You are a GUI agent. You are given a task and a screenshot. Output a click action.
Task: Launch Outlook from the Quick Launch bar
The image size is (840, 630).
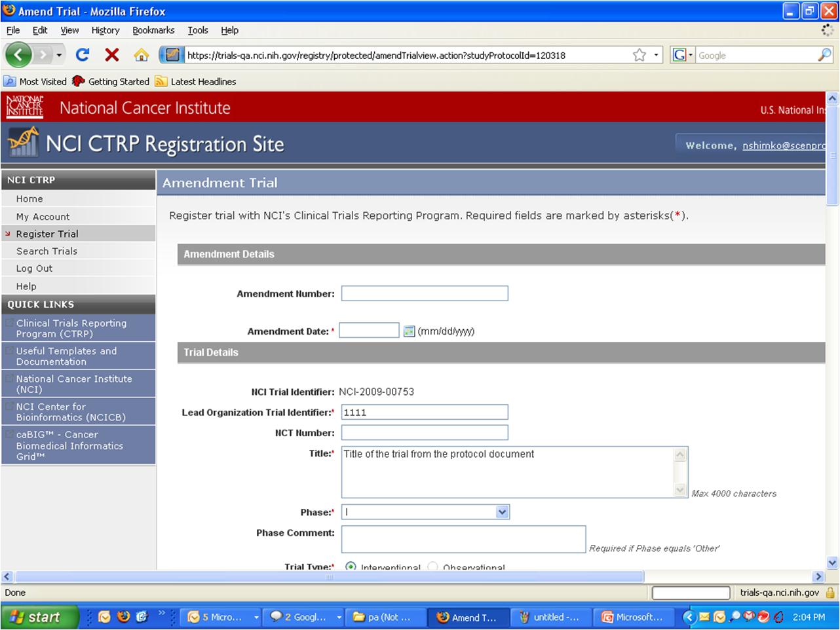coord(104,617)
